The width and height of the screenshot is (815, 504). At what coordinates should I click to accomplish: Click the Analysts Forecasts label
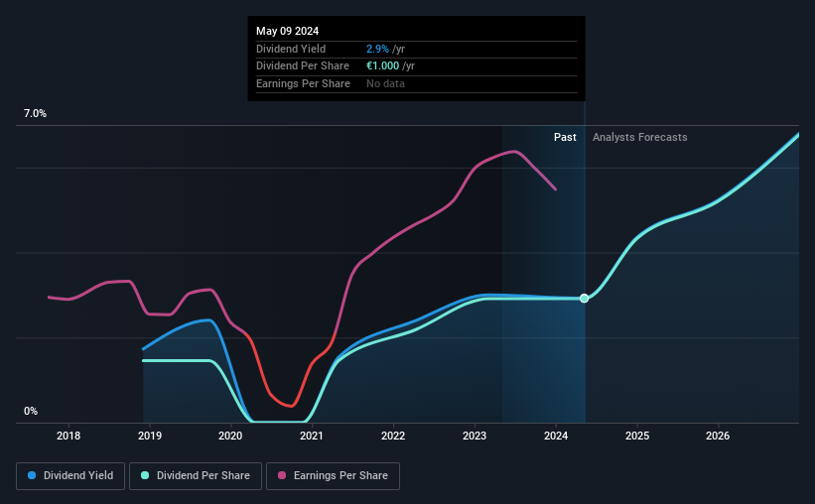[x=640, y=137]
